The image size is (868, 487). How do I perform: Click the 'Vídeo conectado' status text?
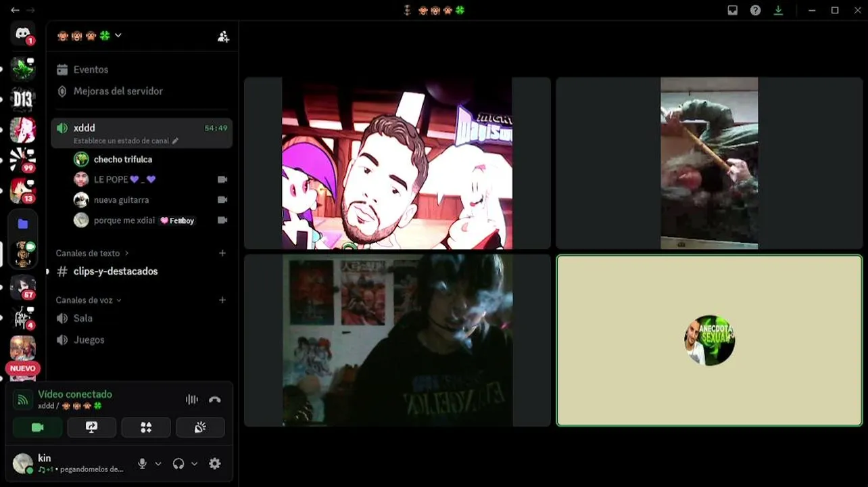pyautogui.click(x=75, y=394)
